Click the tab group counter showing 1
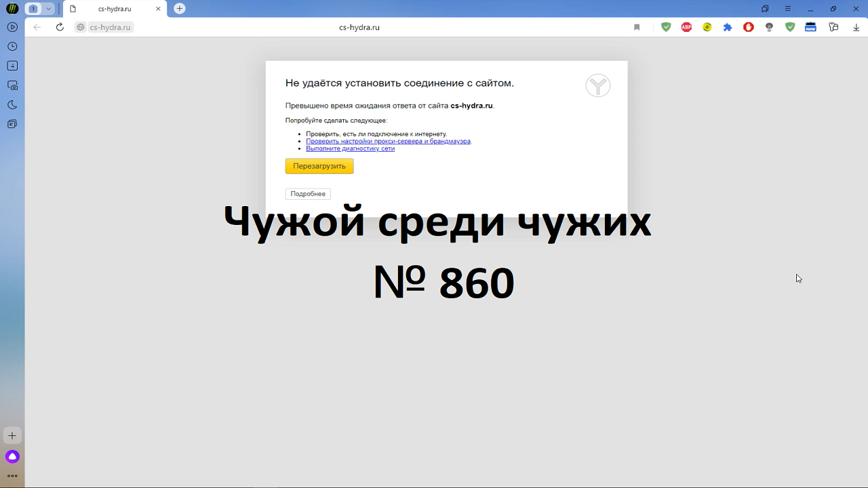Screen dimensions: 868x488 click(33, 9)
